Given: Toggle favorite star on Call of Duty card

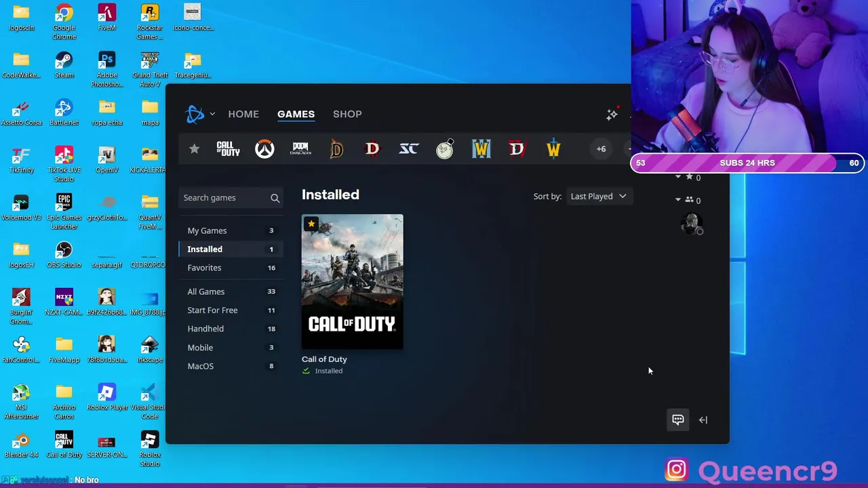Looking at the screenshot, I should tap(311, 224).
